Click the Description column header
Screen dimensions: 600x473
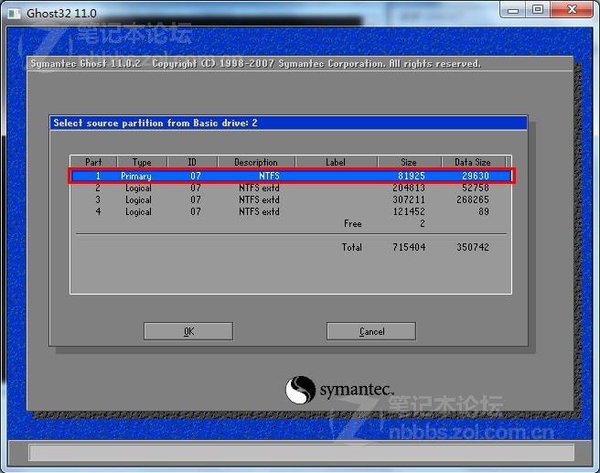pyautogui.click(x=256, y=162)
